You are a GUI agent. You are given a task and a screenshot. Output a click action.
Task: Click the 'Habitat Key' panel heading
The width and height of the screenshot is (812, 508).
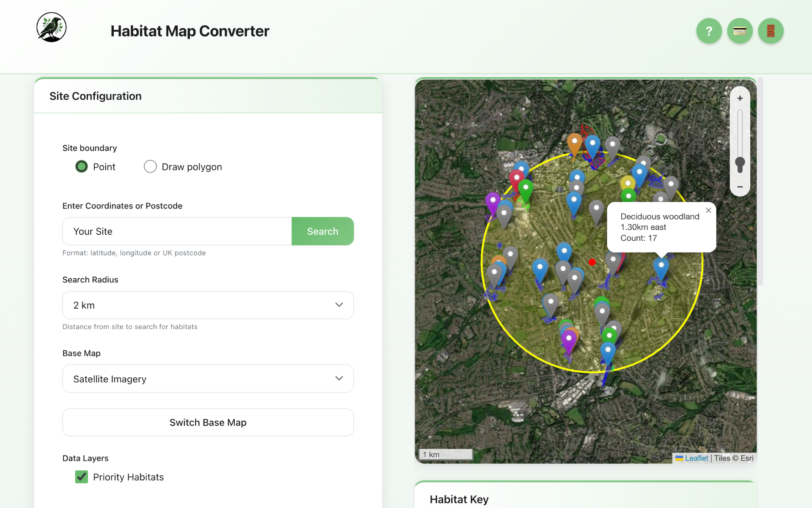pyautogui.click(x=459, y=499)
